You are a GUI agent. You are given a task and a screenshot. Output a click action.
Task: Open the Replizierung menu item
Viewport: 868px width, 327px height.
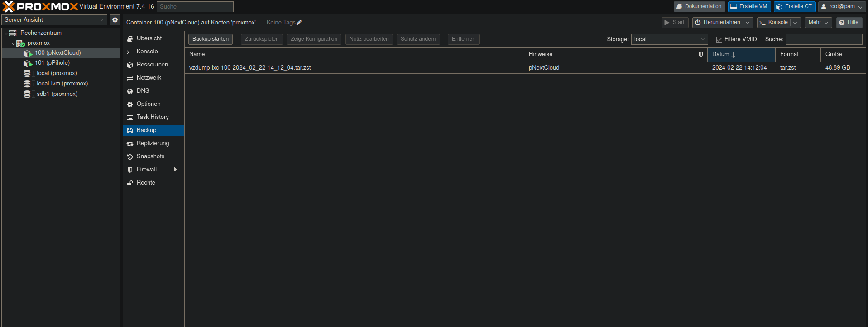153,143
